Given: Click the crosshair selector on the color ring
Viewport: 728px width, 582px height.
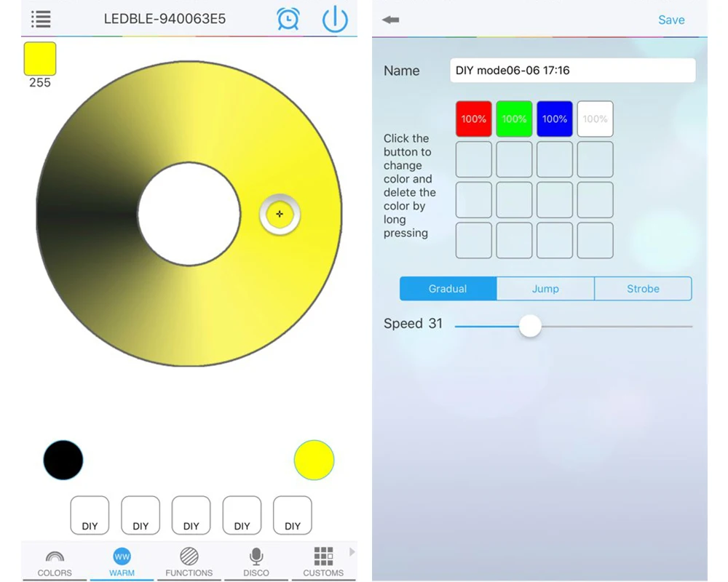Looking at the screenshot, I should coord(280,214).
